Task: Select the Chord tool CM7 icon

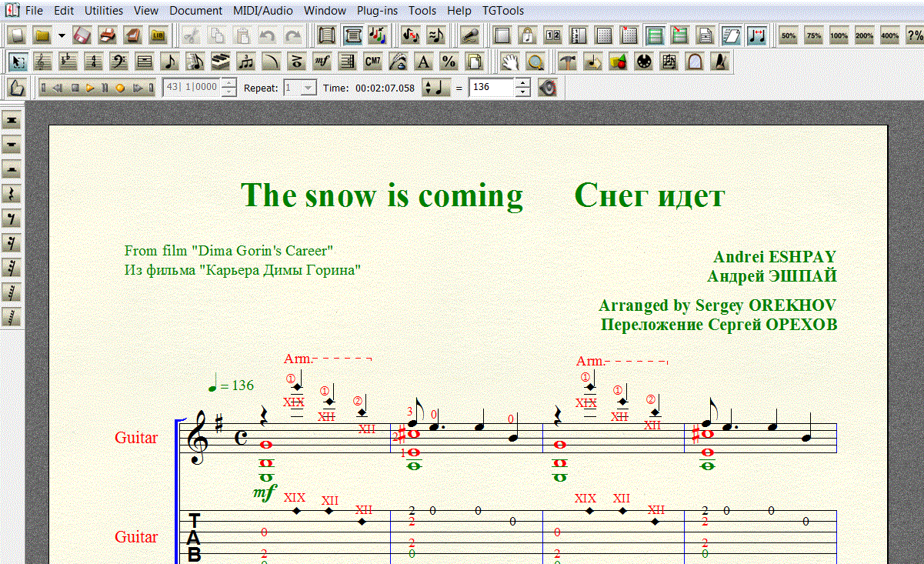Action: (x=372, y=62)
